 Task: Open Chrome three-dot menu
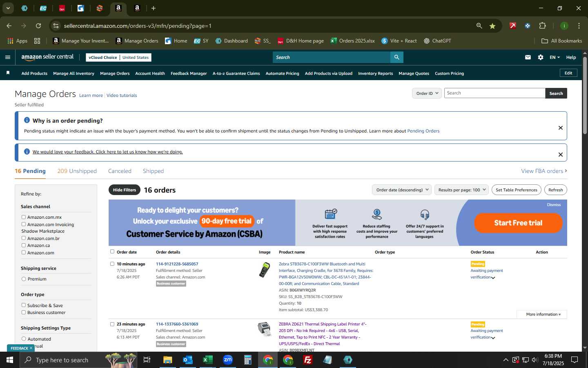(x=579, y=26)
